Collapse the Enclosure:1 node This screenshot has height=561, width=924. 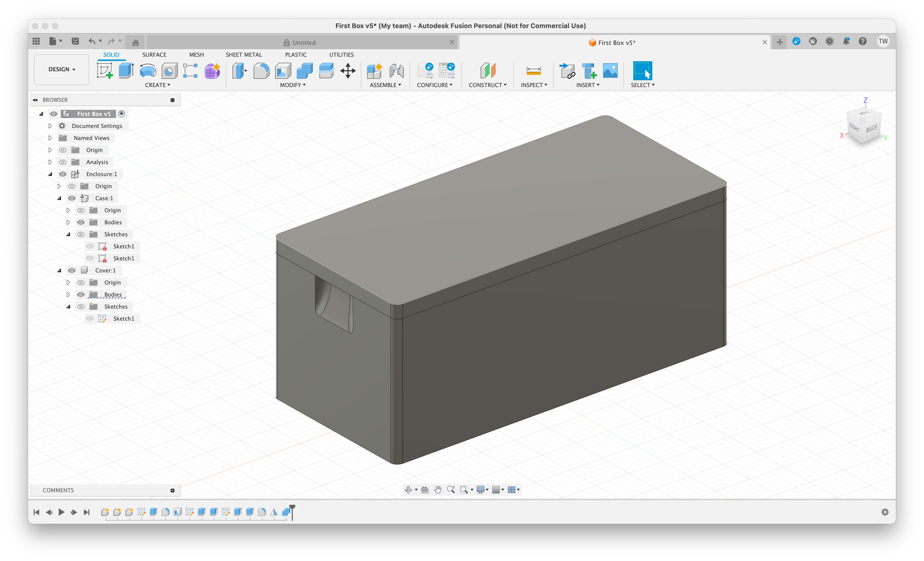[x=50, y=174]
